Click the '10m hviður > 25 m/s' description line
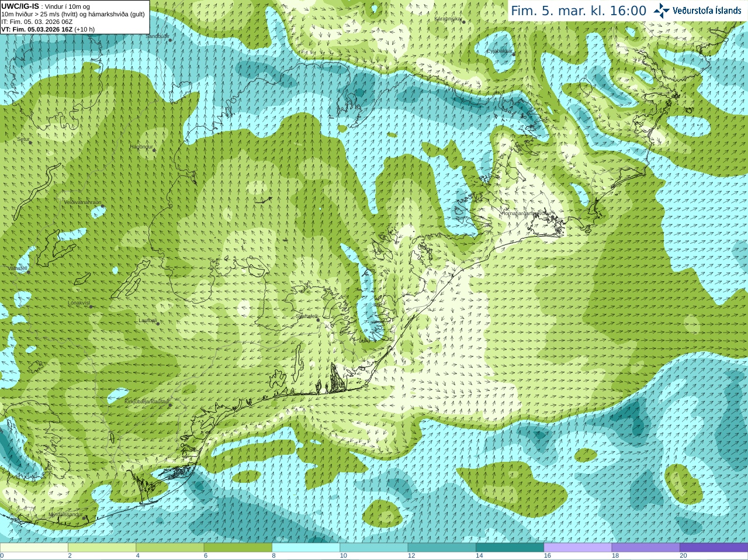 point(73,14)
